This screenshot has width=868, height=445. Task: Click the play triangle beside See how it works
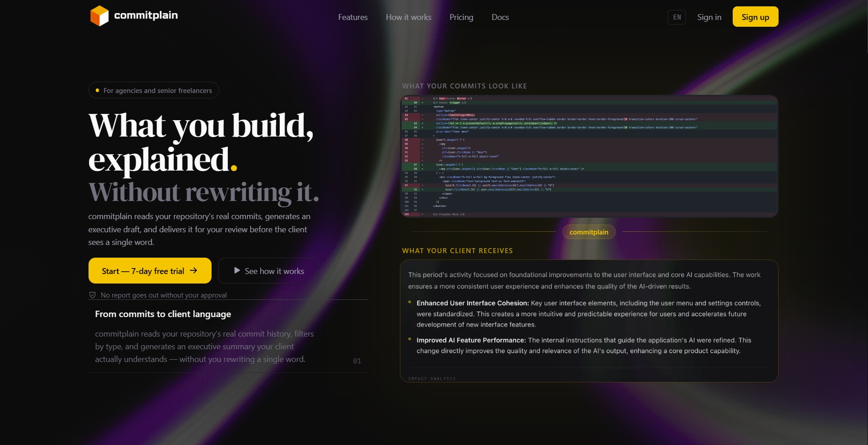tap(237, 270)
